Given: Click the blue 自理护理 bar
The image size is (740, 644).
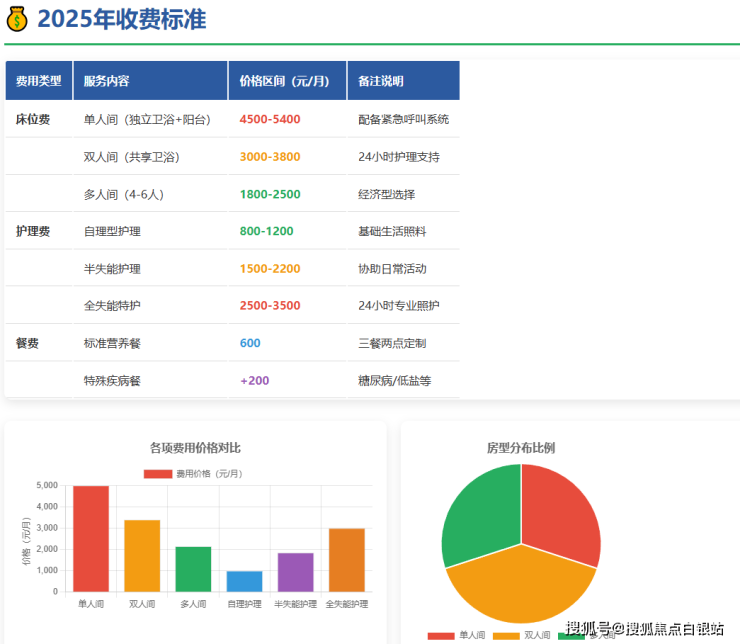Looking at the screenshot, I should click(244, 581).
